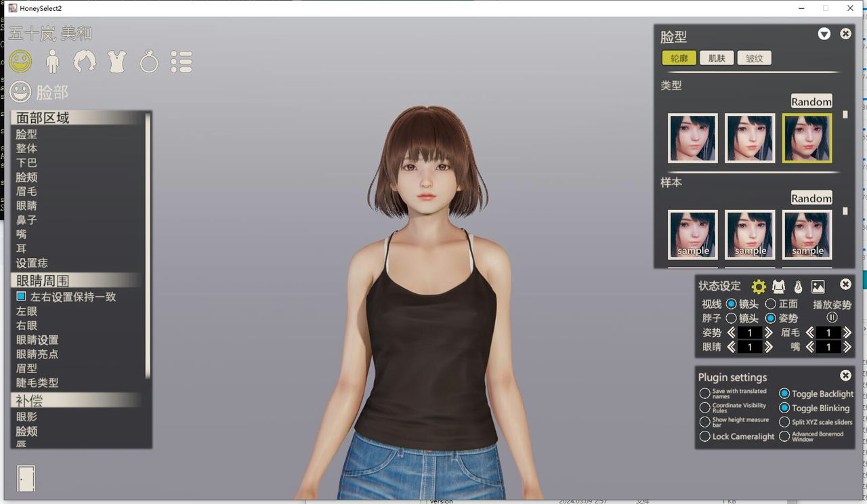
Task: Open the body customization person icon
Action: (51, 61)
